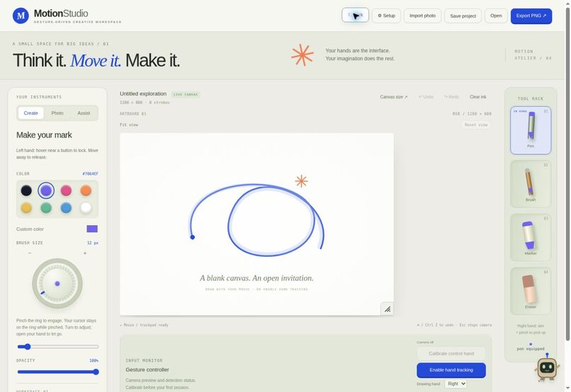
Task: Select the pink color swatch
Action: (x=66, y=190)
